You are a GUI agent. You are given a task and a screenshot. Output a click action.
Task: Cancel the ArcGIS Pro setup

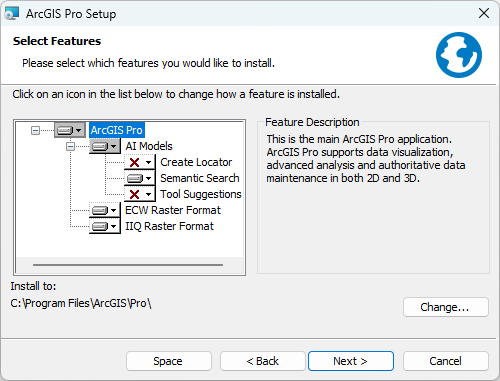pos(446,361)
